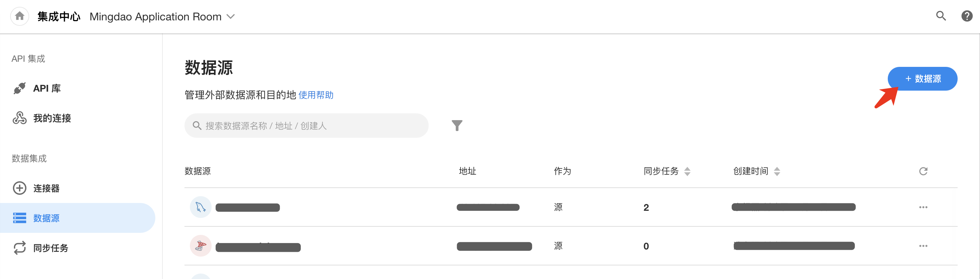Click the MySQL data source icon

click(200, 207)
